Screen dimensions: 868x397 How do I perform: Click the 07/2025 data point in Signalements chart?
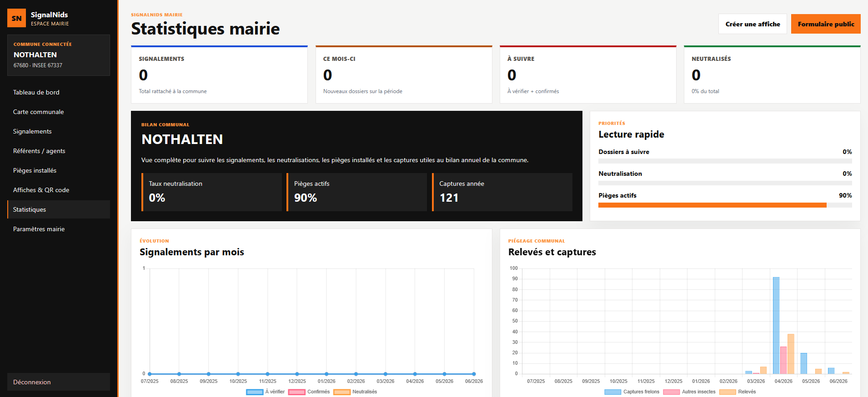[x=150, y=374]
